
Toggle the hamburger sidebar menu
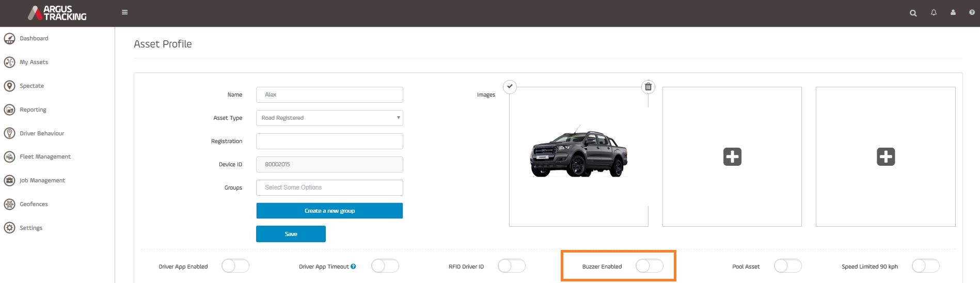[x=124, y=12]
